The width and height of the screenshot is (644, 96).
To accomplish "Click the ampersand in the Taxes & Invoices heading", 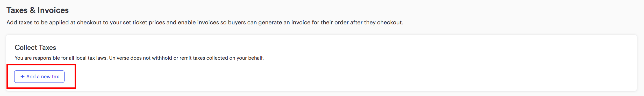I will tap(33, 10).
